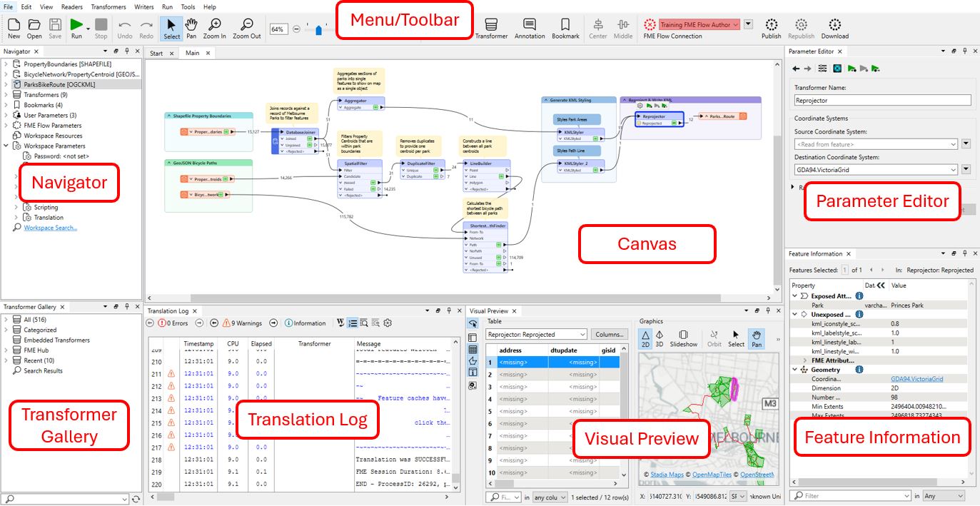Image resolution: width=980 pixels, height=506 pixels.
Task: Click the Zoom Out toolbar icon
Action: (x=247, y=28)
